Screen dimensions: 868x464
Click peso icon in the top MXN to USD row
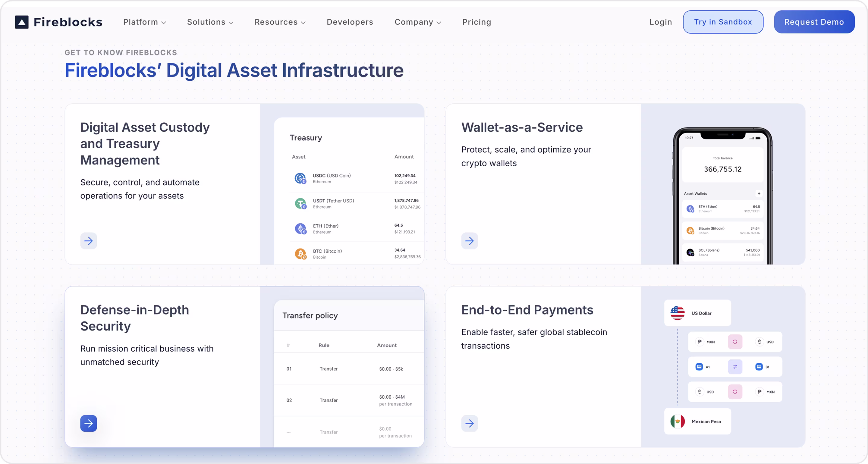(x=700, y=342)
